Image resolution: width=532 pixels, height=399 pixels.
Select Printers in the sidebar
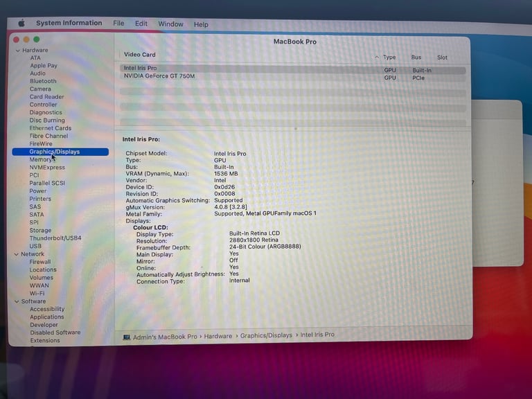pyautogui.click(x=40, y=199)
